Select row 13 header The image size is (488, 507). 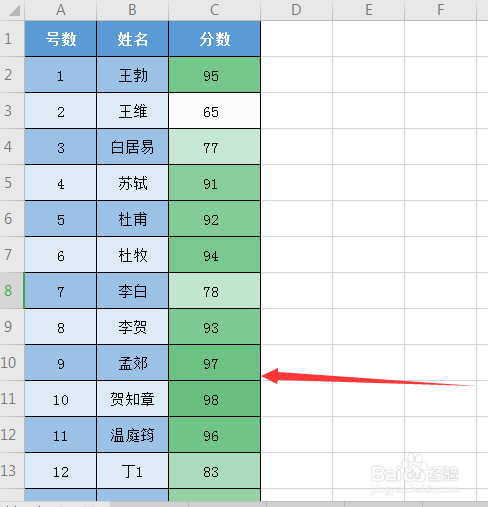point(12,471)
